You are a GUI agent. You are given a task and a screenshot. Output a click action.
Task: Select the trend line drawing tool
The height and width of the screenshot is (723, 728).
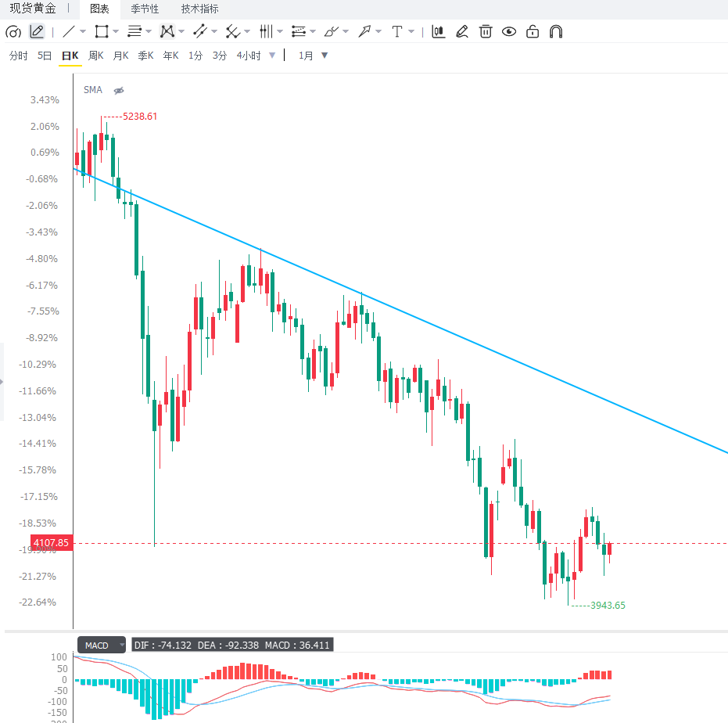pos(69,31)
